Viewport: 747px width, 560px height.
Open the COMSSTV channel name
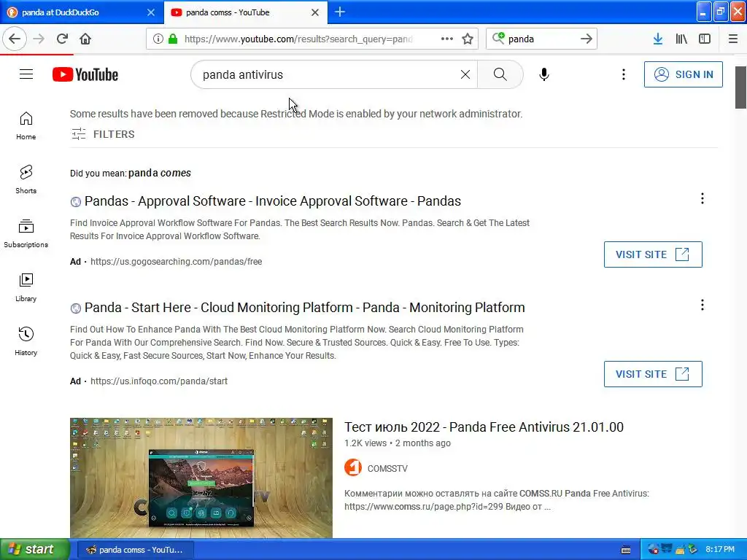[387, 469]
